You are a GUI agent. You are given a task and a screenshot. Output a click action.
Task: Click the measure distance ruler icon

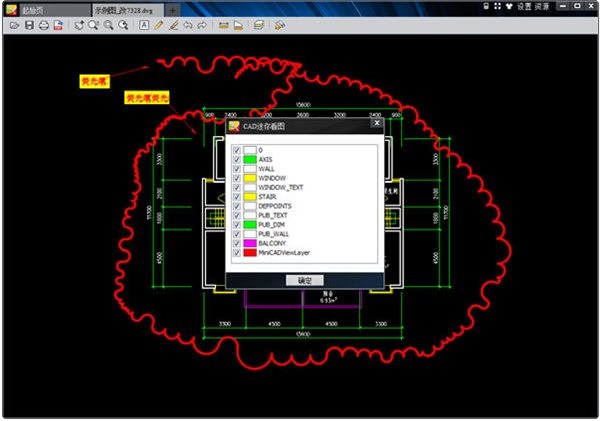click(223, 25)
